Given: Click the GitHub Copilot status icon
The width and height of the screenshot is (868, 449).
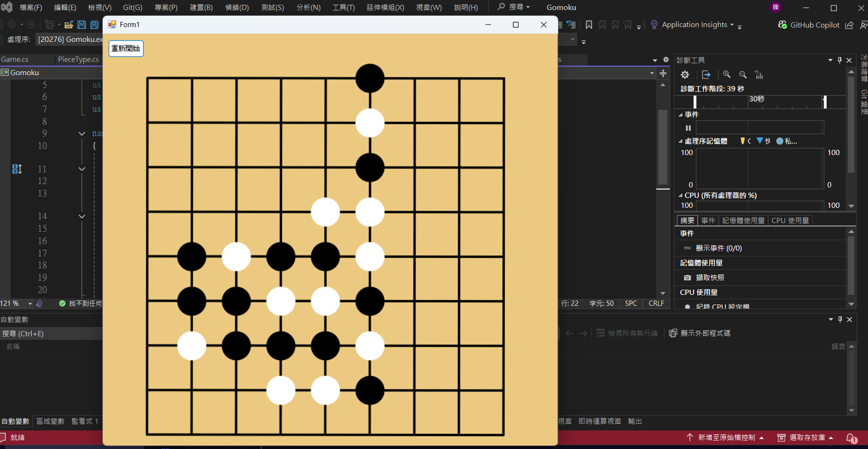Looking at the screenshot, I should click(x=782, y=25).
